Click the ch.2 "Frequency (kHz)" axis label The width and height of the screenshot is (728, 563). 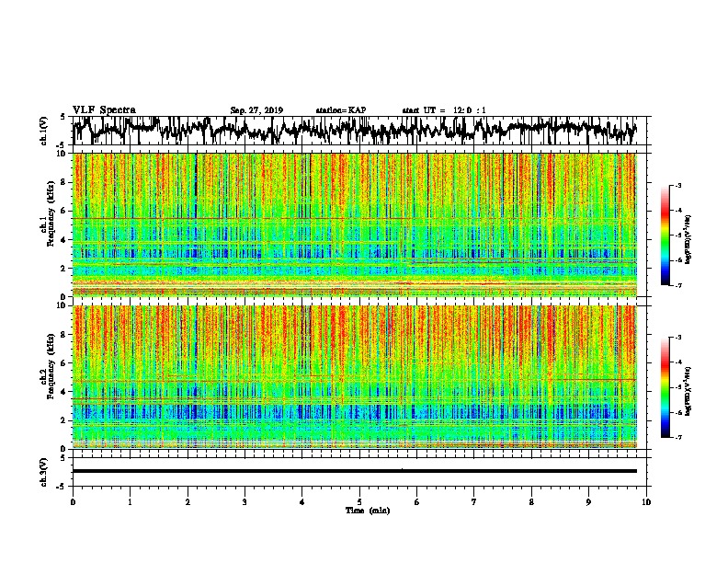coord(51,366)
